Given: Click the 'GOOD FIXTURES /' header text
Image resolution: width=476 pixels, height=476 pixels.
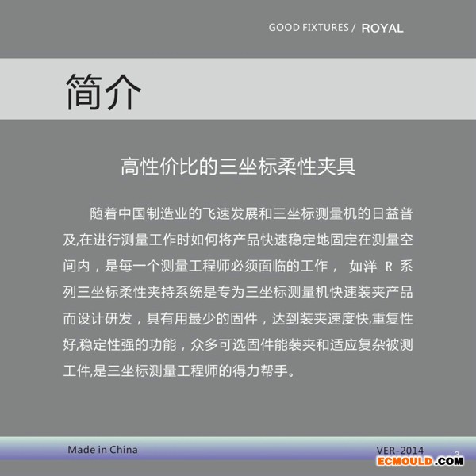Looking at the screenshot, I should 312,28.
